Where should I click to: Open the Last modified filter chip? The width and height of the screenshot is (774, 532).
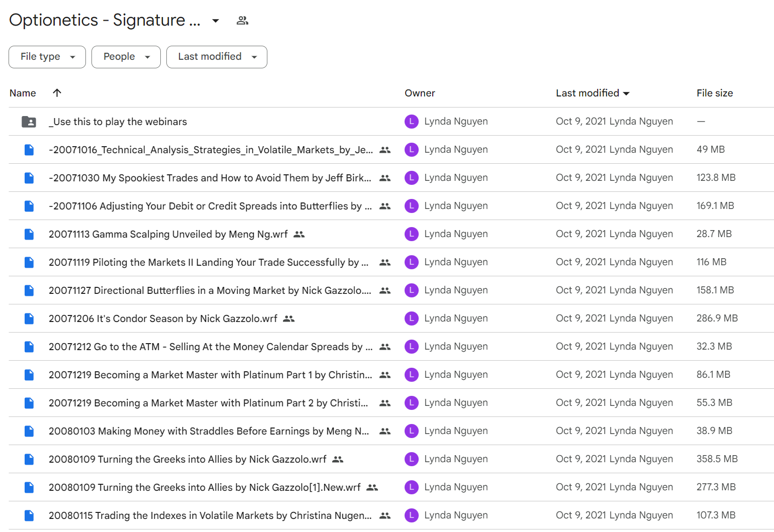coord(217,57)
